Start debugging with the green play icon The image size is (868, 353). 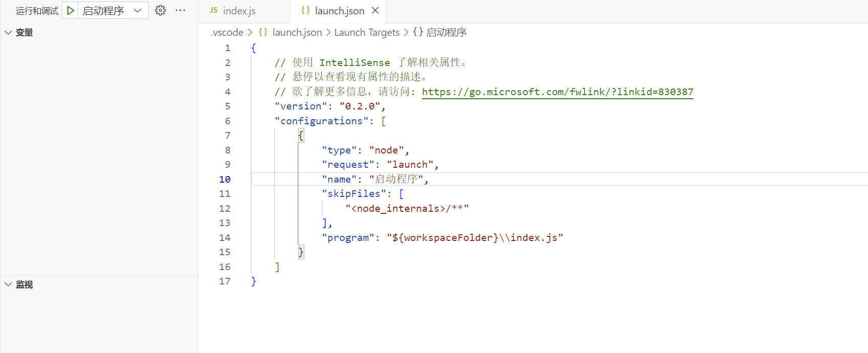(71, 10)
